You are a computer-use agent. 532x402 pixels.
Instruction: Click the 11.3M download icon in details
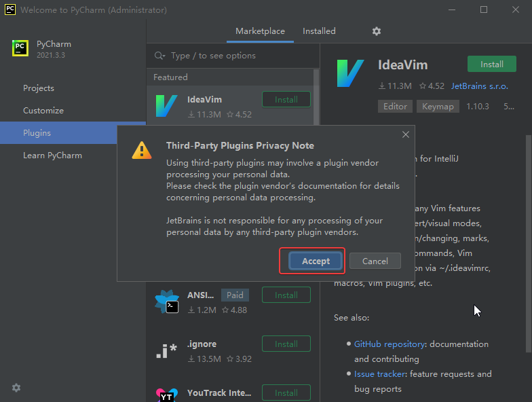pyautogui.click(x=382, y=86)
